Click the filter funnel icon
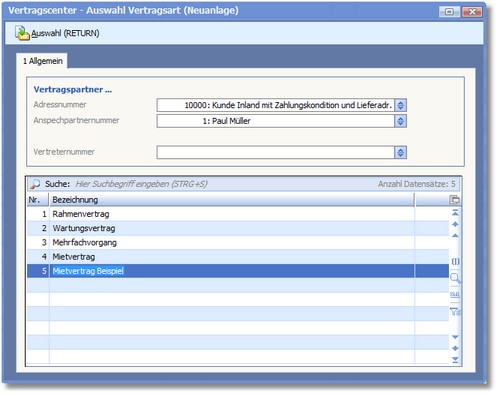Image resolution: width=497 pixels, height=394 pixels. pos(455,311)
